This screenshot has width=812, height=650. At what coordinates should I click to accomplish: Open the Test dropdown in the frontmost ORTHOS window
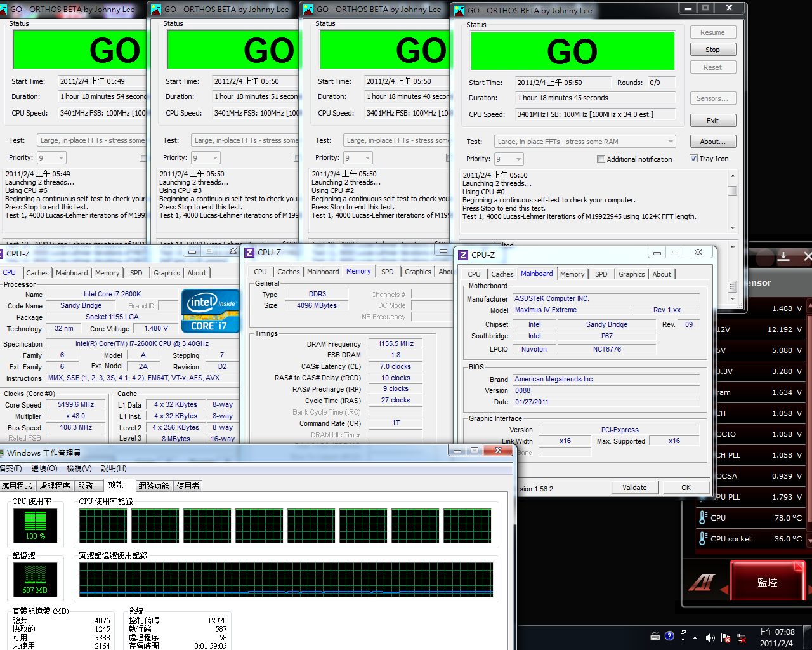coord(585,142)
